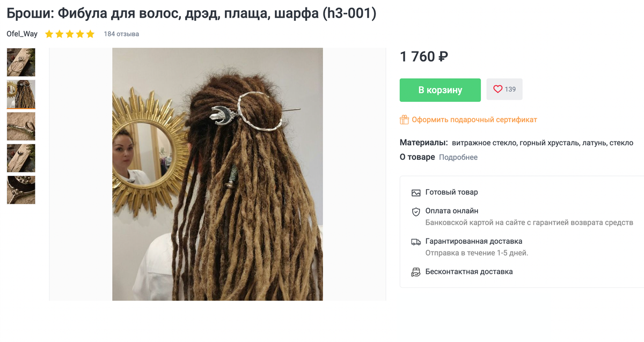Expand product details via Подробнее
This screenshot has height=342, width=644.
(458, 157)
